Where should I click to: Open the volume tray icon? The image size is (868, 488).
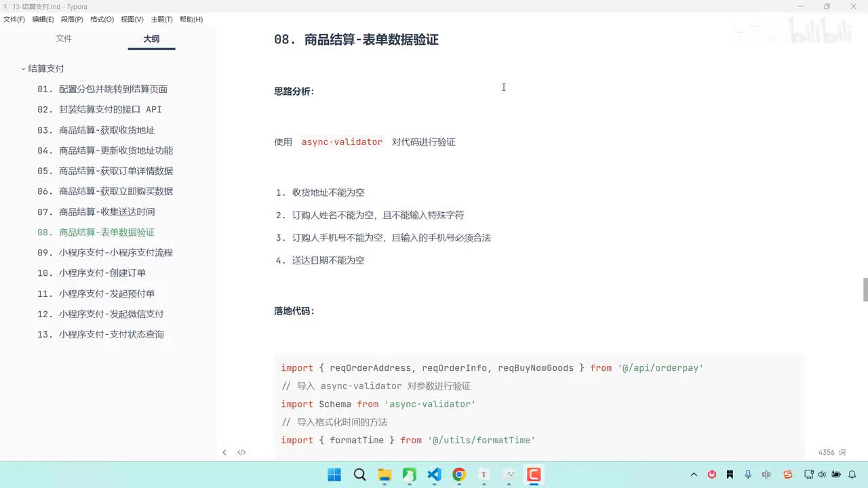pyautogui.click(x=823, y=474)
